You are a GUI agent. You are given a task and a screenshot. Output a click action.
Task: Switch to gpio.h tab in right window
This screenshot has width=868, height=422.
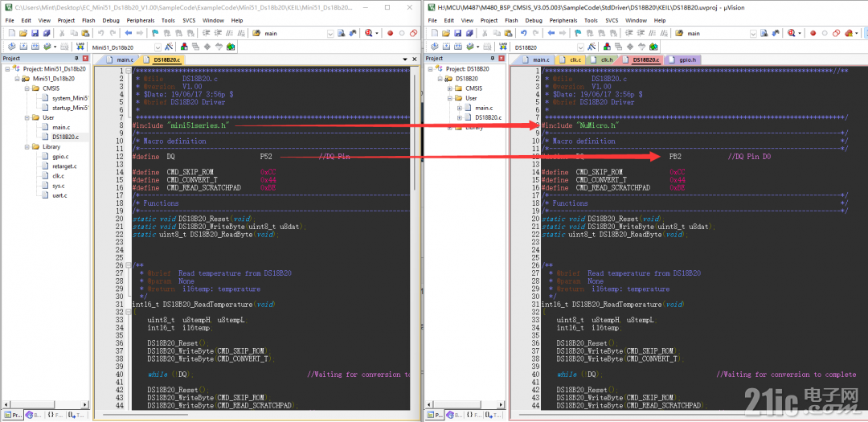point(685,59)
